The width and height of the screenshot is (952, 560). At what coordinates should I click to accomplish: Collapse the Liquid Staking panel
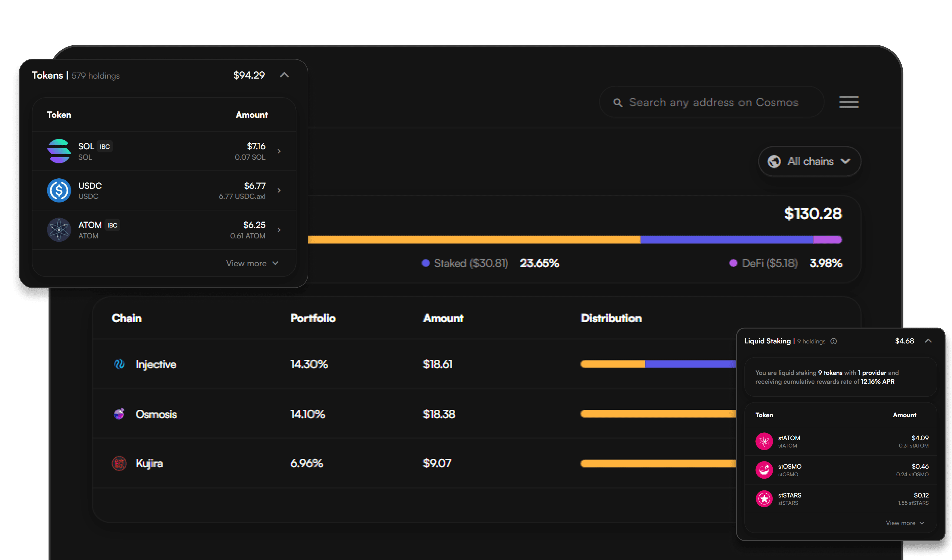tap(929, 341)
